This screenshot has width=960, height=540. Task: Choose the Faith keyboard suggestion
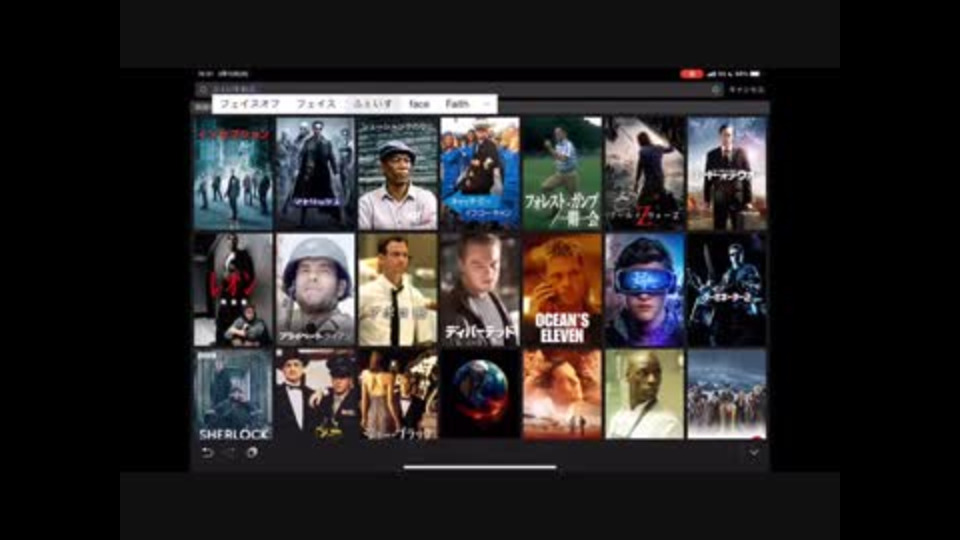[457, 104]
